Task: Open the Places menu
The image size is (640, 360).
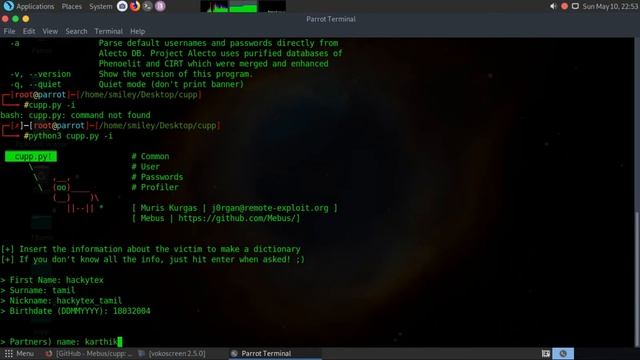Action: tap(71, 7)
